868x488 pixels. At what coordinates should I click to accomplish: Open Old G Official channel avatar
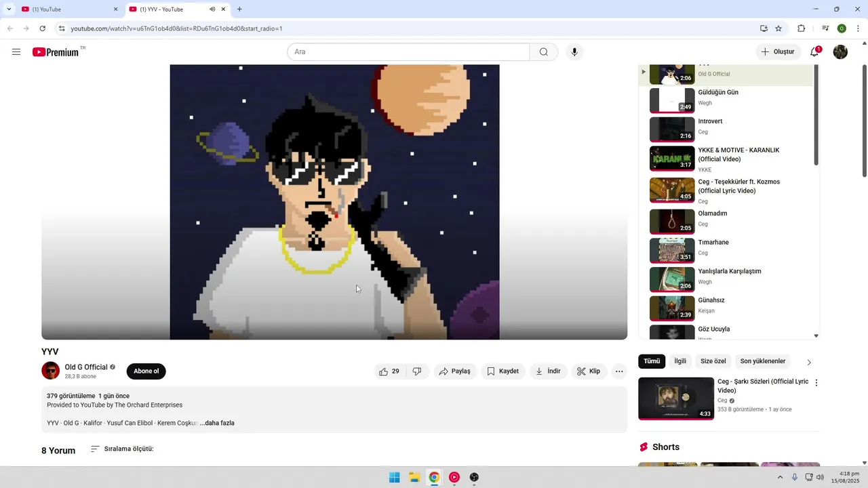click(x=51, y=371)
